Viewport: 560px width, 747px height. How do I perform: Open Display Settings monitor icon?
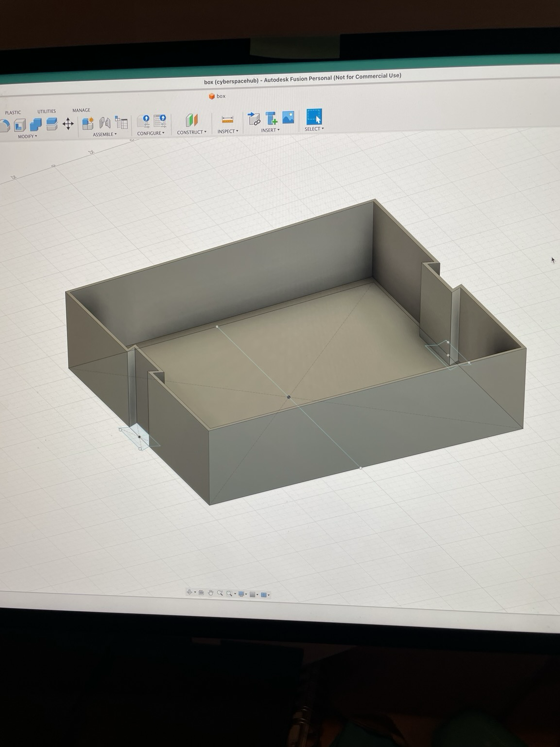coord(242,594)
